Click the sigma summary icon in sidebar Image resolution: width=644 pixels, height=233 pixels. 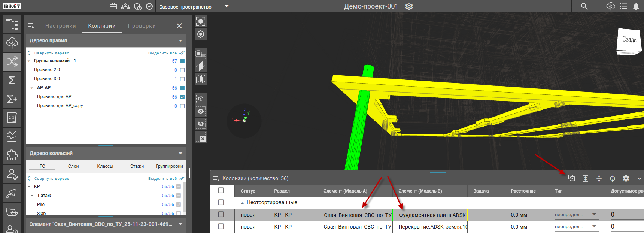point(12,80)
